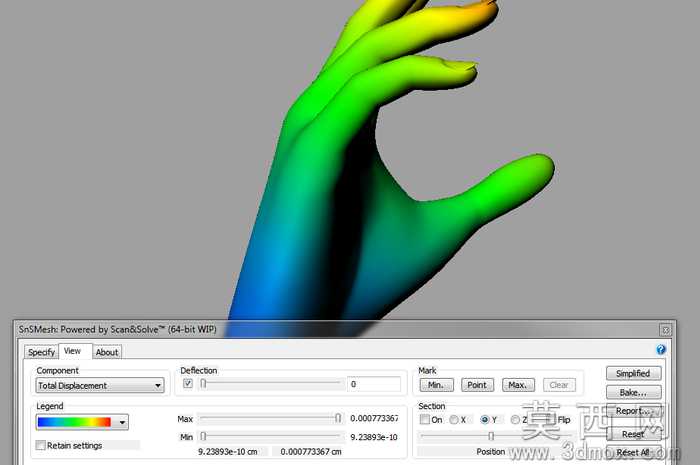This screenshot has height=465, width=700.
Task: Click the 0.000773367 cm legend label
Action: tap(311, 452)
